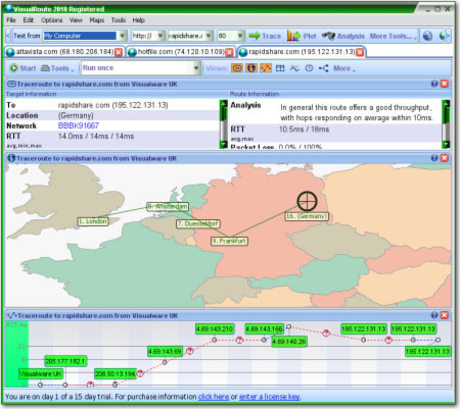The height and width of the screenshot is (409, 460).
Task: Click the 205.177.182.1 hop label
Action: click(x=65, y=361)
